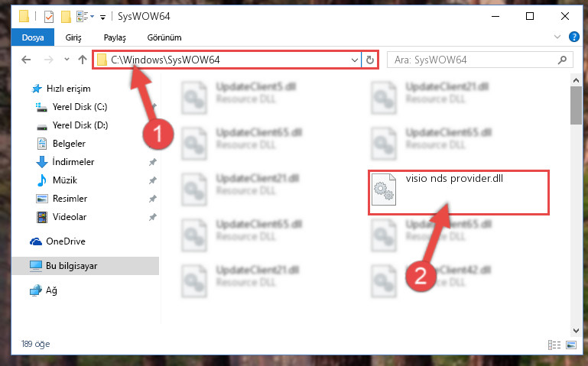Select OneDrive in navigation pane
Screen dimensions: 588x366
click(65, 241)
